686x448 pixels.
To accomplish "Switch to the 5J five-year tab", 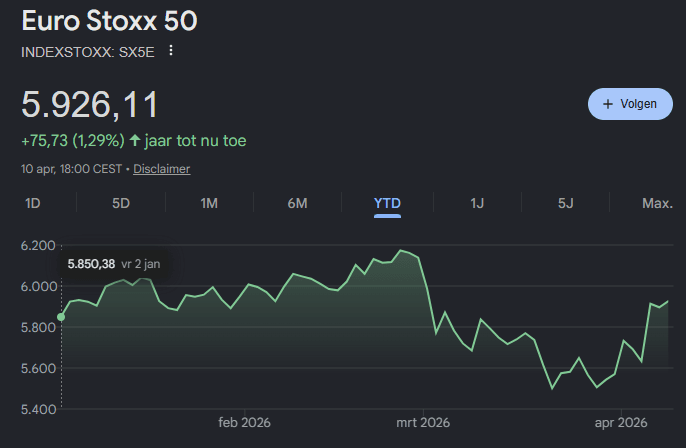I will [x=566, y=203].
